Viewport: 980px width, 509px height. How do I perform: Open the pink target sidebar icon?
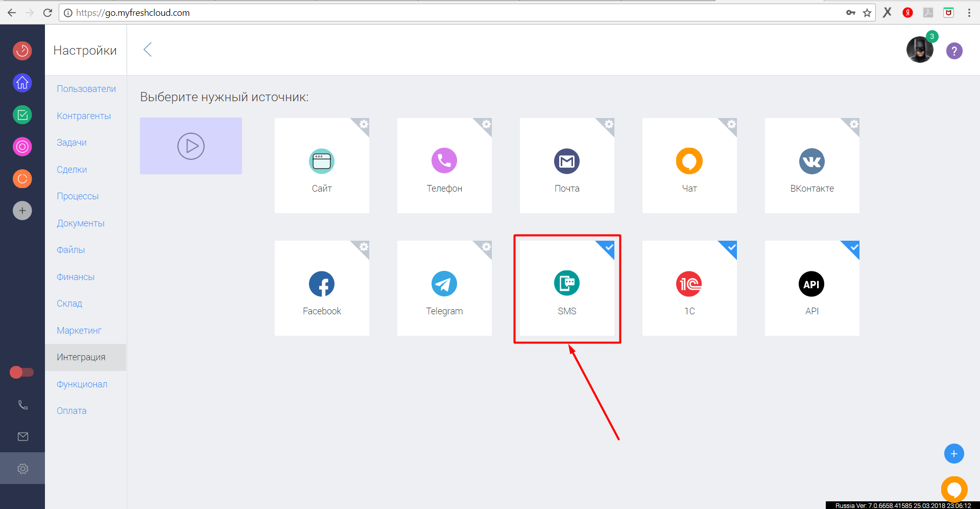(22, 147)
